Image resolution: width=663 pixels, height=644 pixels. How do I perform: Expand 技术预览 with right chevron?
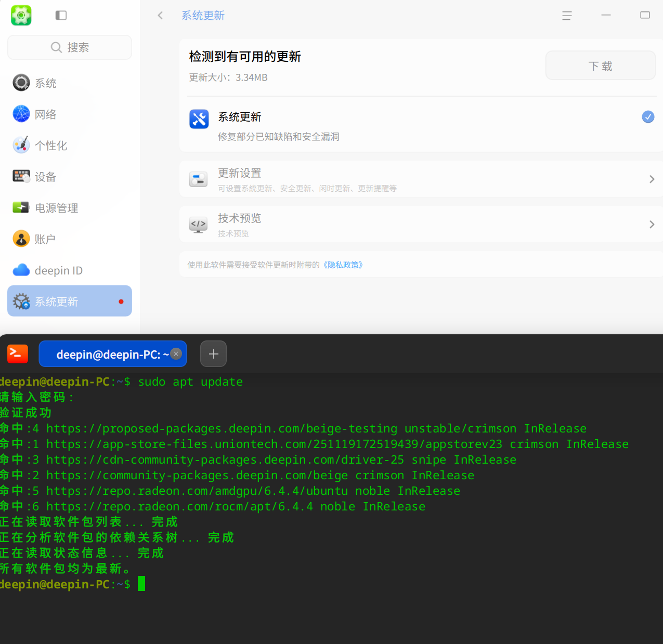coord(652,225)
